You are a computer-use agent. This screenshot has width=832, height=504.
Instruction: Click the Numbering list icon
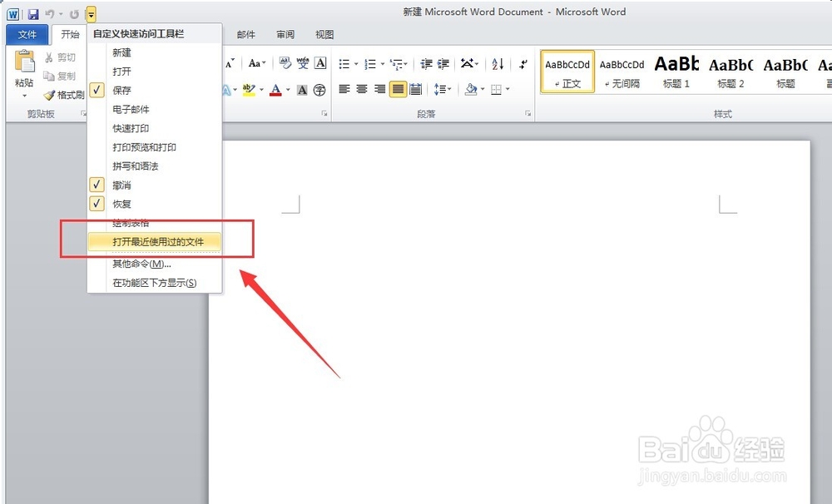tap(370, 64)
